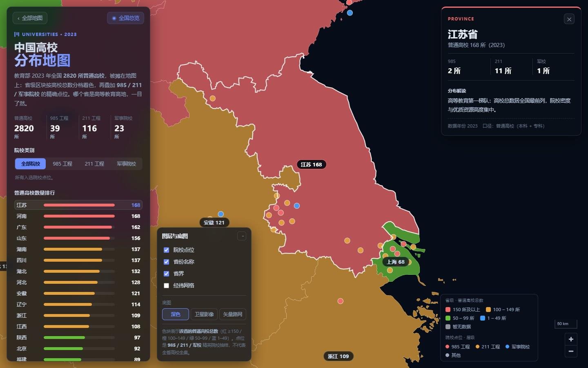
Task: Select 四川 row in ranking list
Action: (x=78, y=260)
